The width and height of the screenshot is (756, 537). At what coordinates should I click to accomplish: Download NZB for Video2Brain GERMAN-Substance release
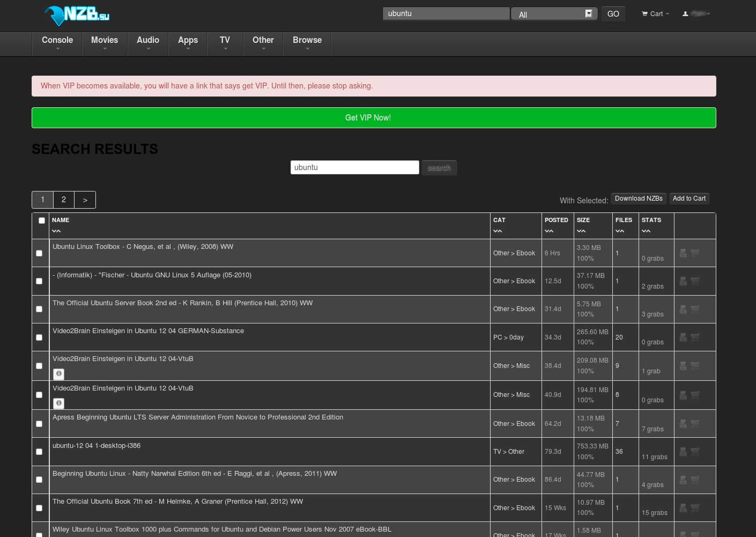(683, 337)
